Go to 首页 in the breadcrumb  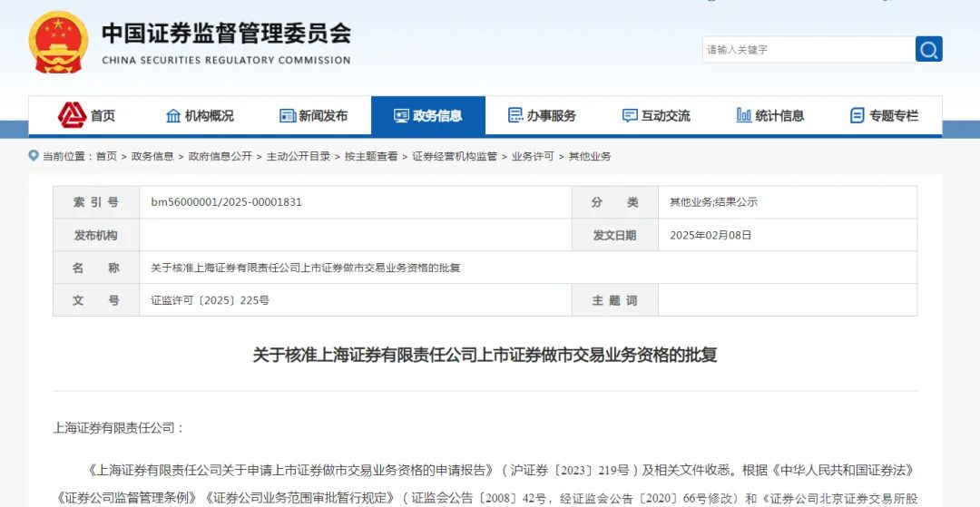(x=106, y=156)
